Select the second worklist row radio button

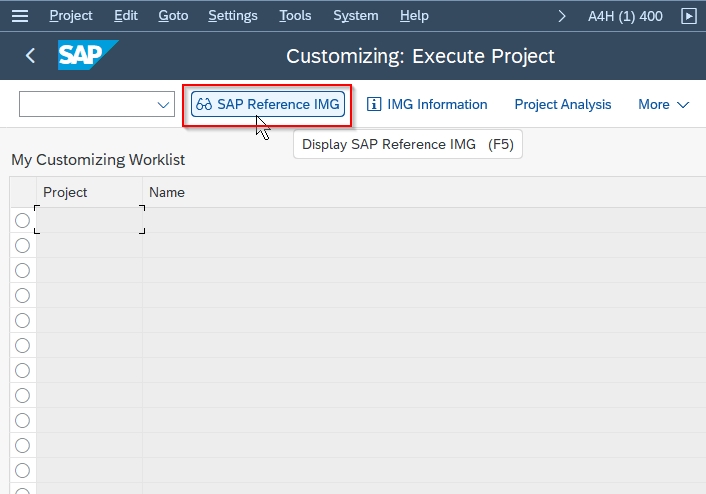[x=23, y=245]
